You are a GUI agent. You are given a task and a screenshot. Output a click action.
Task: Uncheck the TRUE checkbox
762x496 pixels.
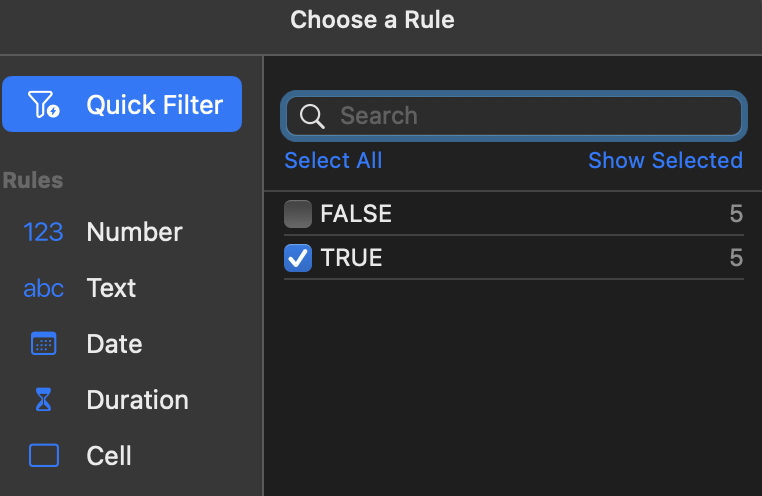[x=298, y=259]
